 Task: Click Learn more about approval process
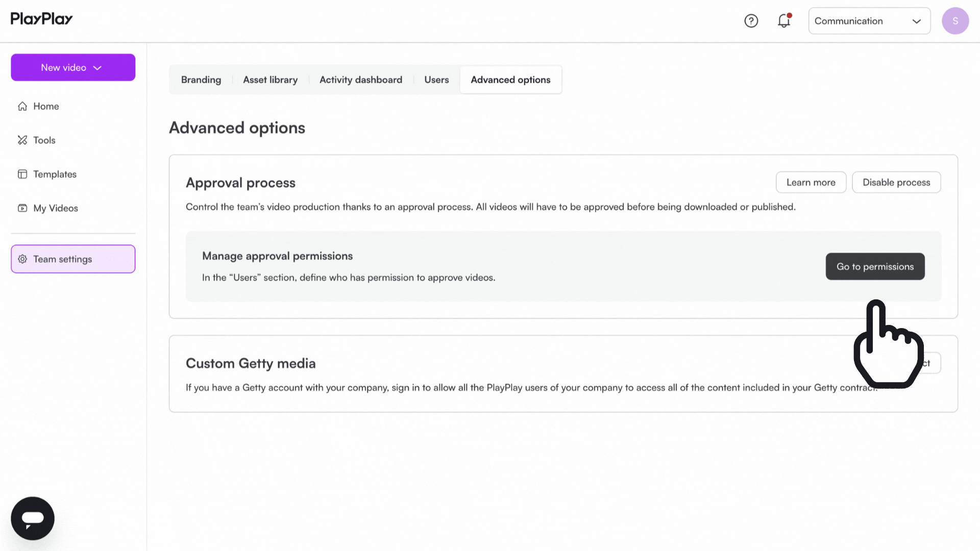pos(811,183)
